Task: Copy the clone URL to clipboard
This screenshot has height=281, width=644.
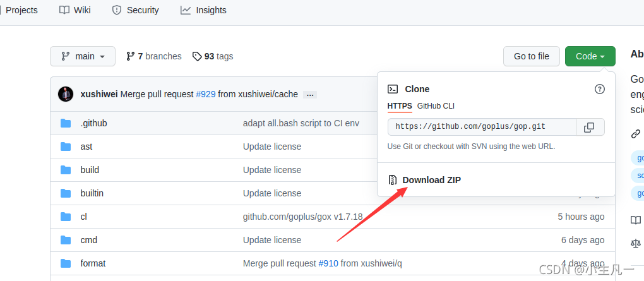Action: click(590, 127)
